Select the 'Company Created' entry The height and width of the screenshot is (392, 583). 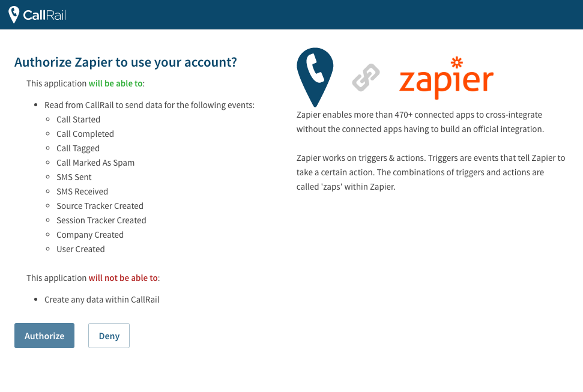point(90,235)
